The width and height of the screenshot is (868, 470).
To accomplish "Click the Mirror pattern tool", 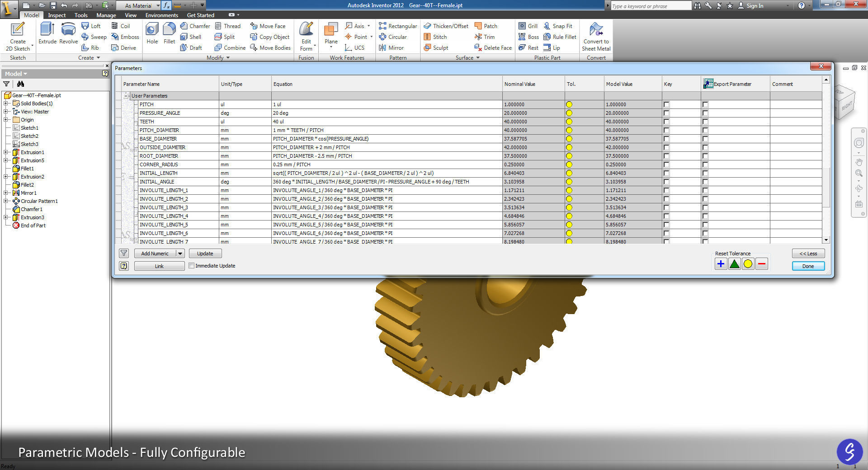I will pyautogui.click(x=391, y=48).
